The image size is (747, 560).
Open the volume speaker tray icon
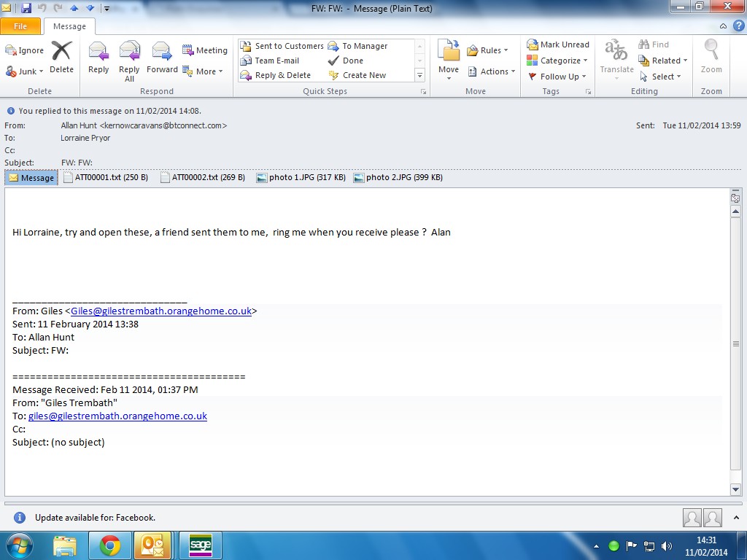(667, 545)
